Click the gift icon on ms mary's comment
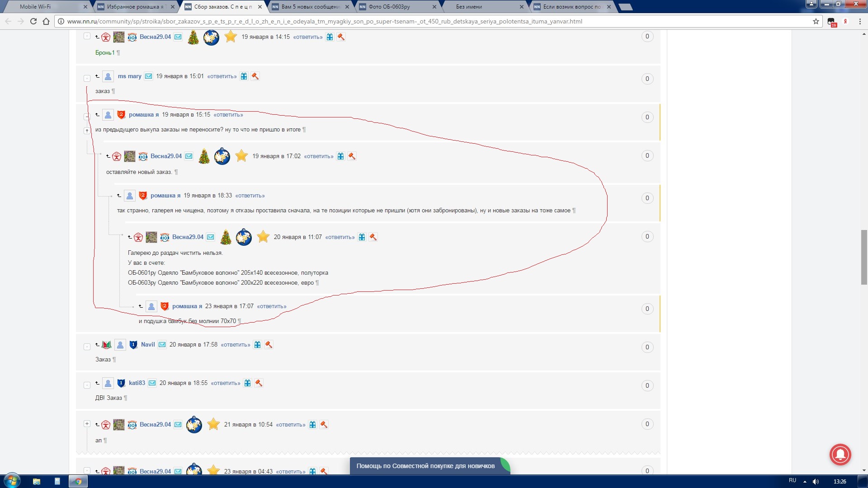 (244, 76)
